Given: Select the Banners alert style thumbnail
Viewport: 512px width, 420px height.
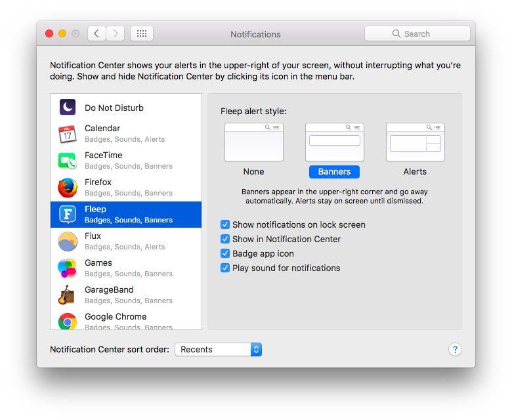Looking at the screenshot, I should (x=334, y=142).
